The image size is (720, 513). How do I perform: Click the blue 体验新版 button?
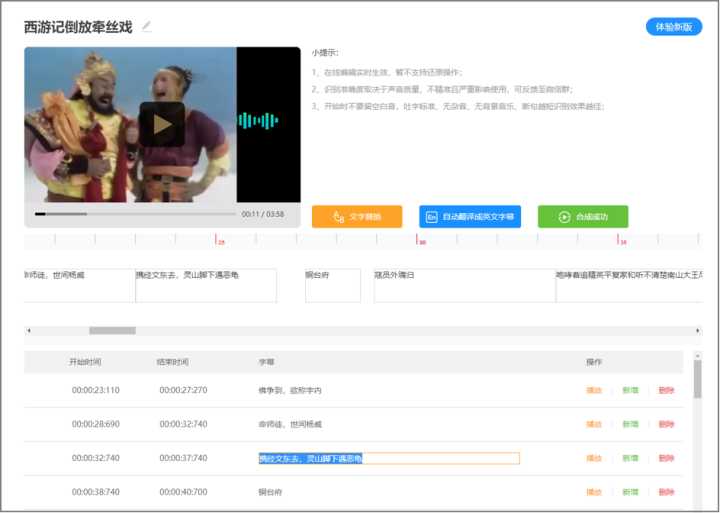click(674, 27)
